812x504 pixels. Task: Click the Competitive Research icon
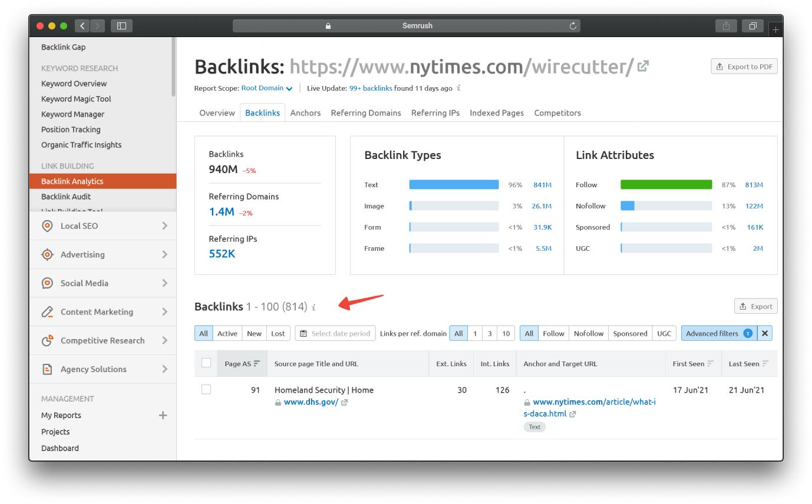pyautogui.click(x=47, y=340)
